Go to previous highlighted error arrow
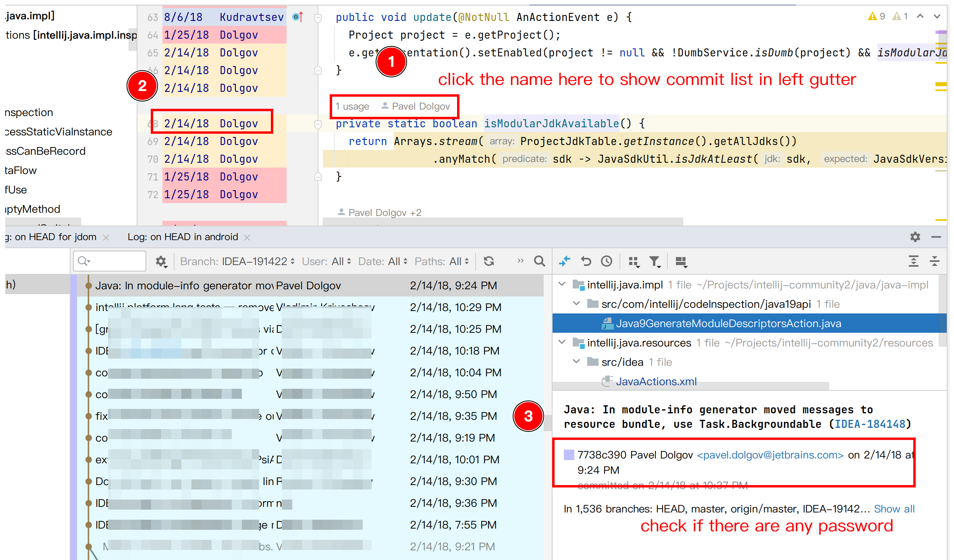 click(x=920, y=16)
